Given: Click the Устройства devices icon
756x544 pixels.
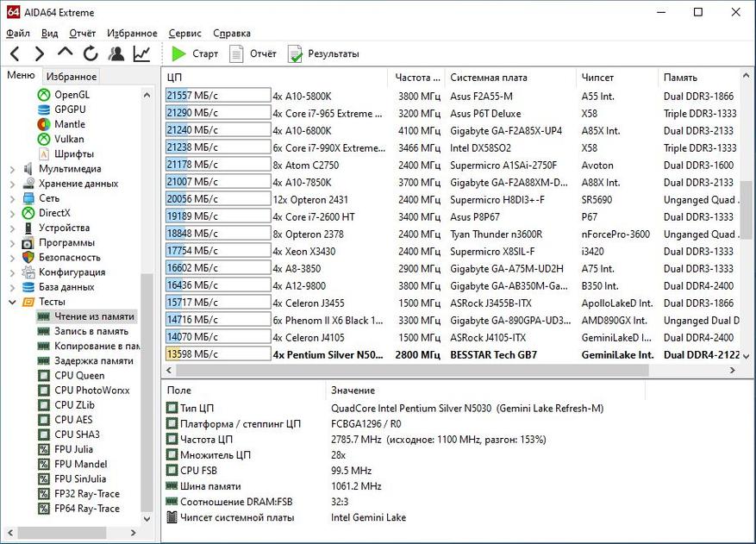Looking at the screenshot, I should coord(28,228).
